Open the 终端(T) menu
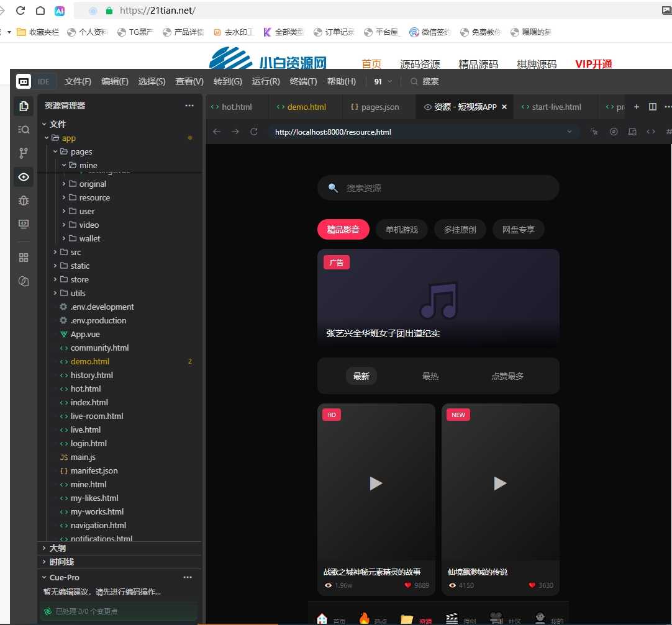The width and height of the screenshot is (672, 625). (x=304, y=81)
